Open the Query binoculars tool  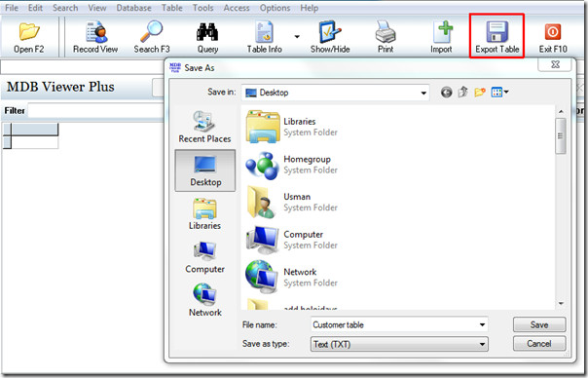(207, 37)
